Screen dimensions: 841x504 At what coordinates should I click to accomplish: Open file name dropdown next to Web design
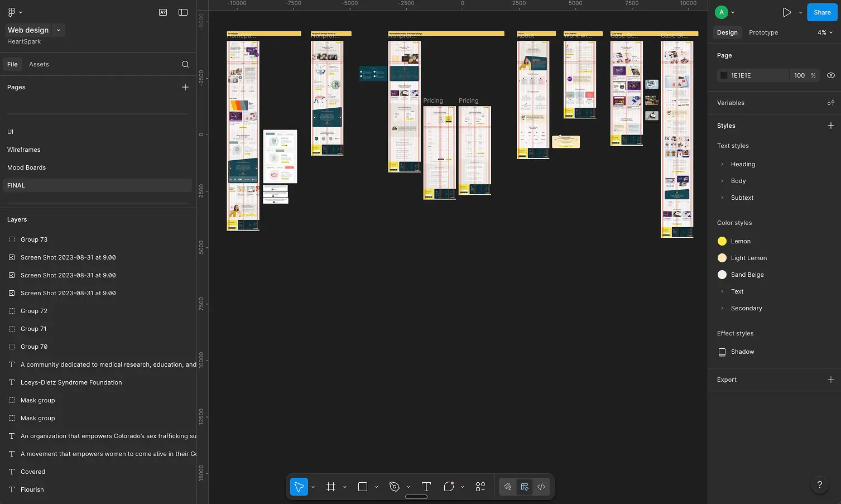coord(59,30)
